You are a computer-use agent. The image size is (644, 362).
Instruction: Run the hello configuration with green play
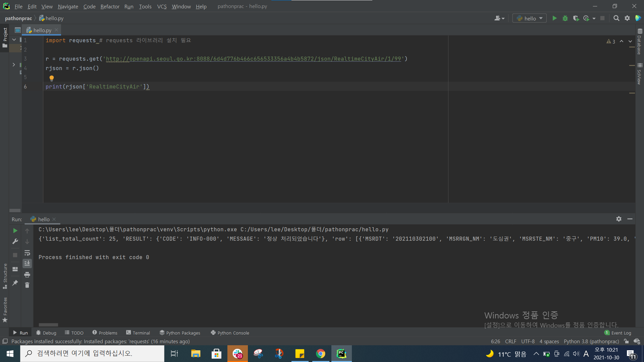[x=554, y=18]
